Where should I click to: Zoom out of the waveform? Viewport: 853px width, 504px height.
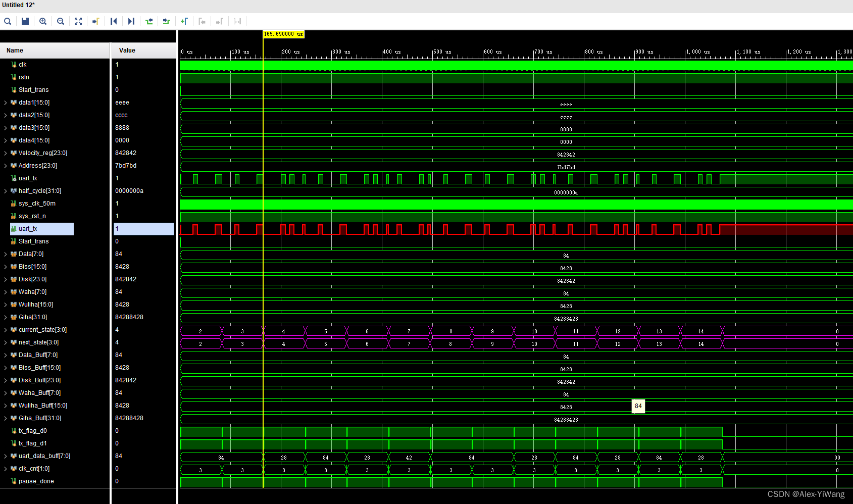(x=61, y=21)
